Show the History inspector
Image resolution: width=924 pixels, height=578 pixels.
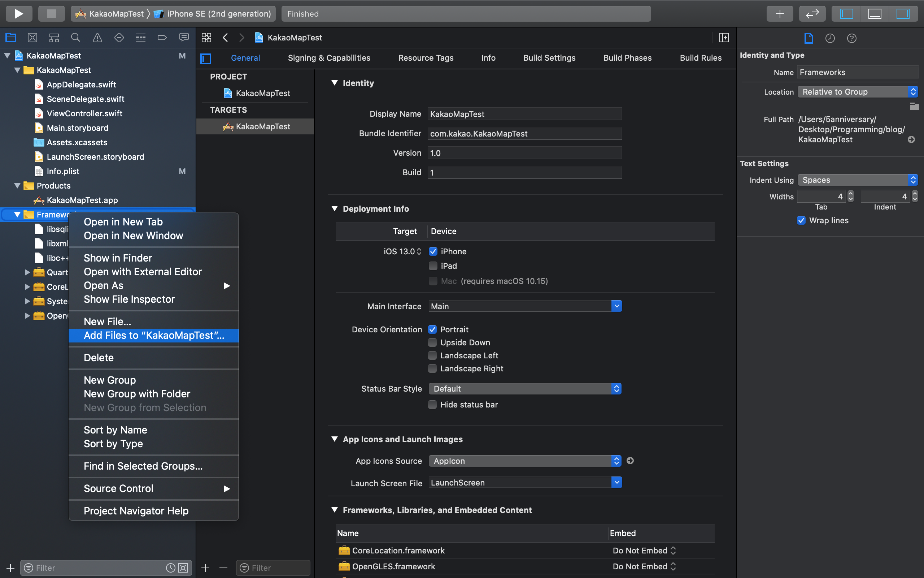click(x=830, y=38)
